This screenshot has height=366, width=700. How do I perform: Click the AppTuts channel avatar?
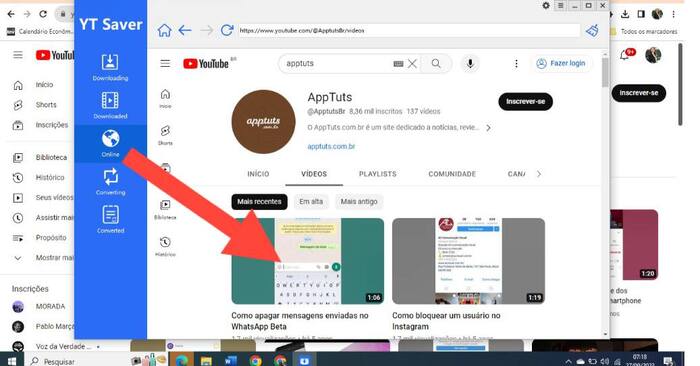263,121
